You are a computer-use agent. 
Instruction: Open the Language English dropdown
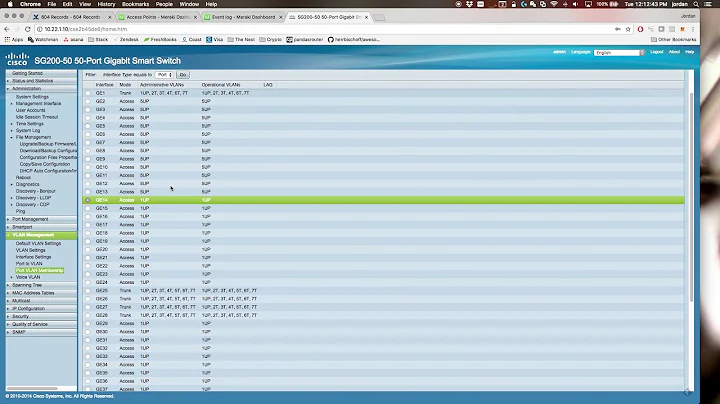pos(619,53)
